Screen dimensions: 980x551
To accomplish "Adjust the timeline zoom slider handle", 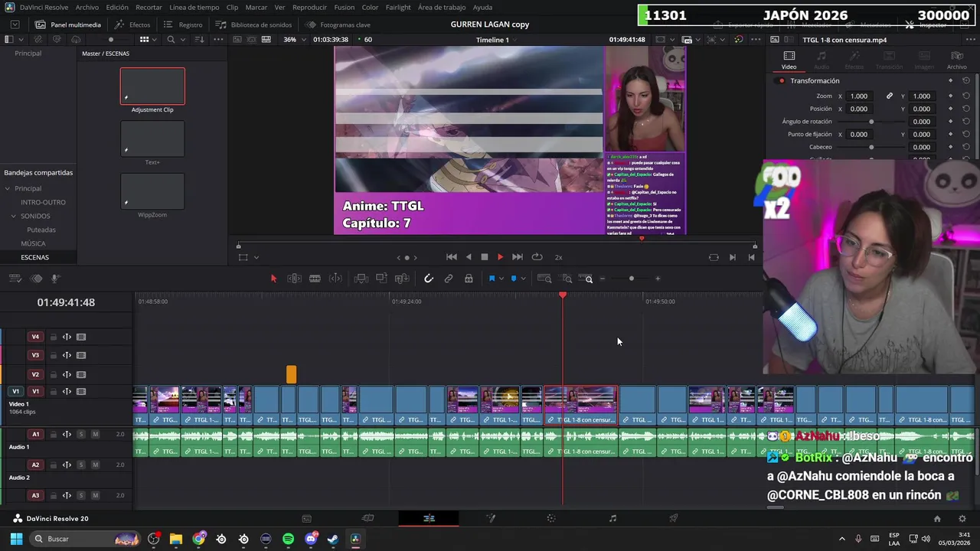I will (632, 279).
